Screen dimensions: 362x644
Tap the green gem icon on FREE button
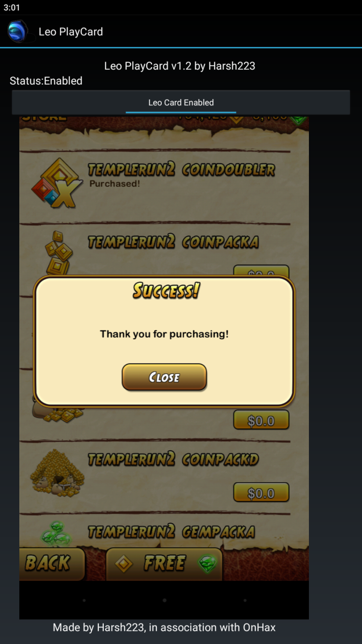tap(208, 563)
